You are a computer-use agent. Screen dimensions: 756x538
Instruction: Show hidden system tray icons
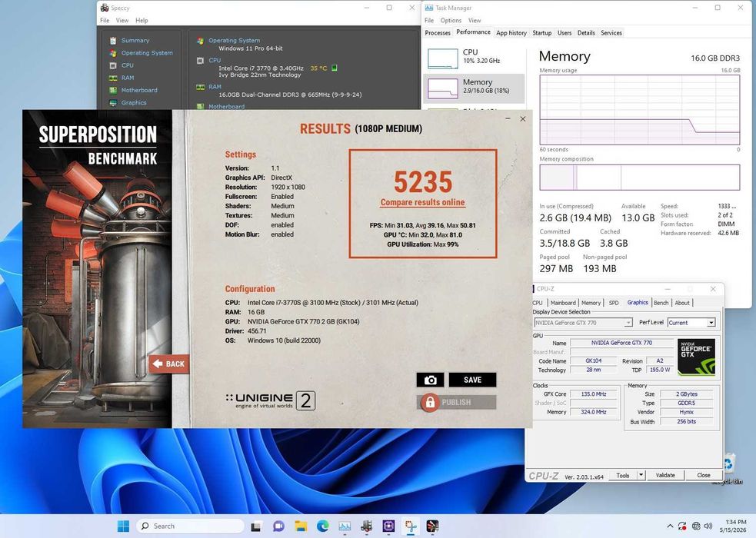(670, 526)
